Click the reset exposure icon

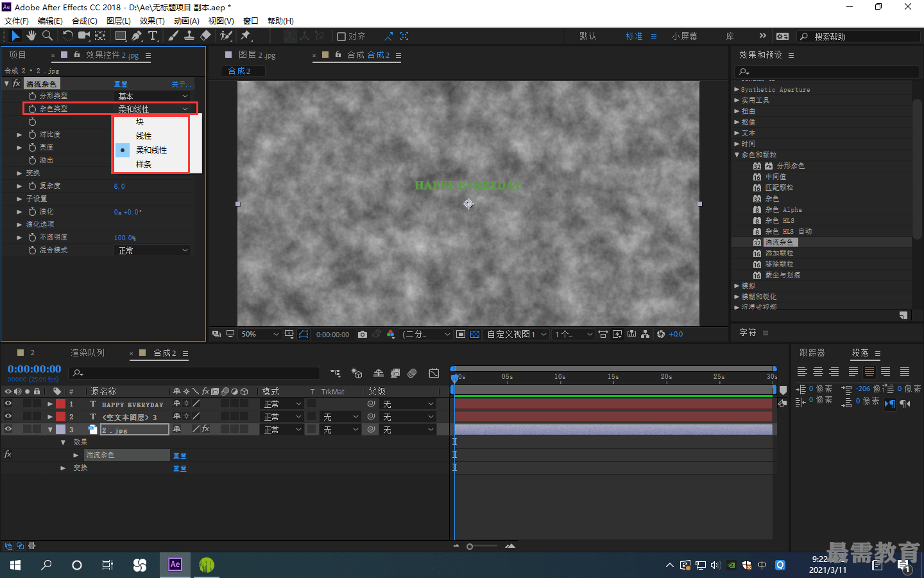pos(661,334)
